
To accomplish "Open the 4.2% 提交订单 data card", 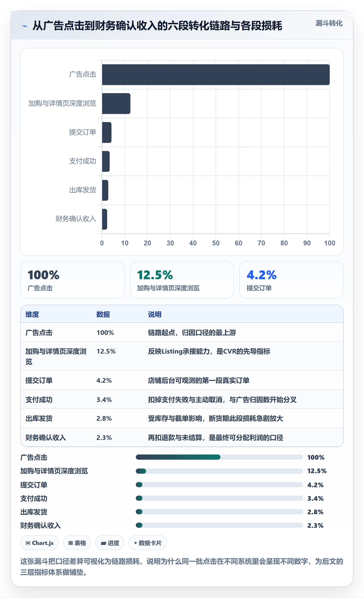I will [x=291, y=280].
